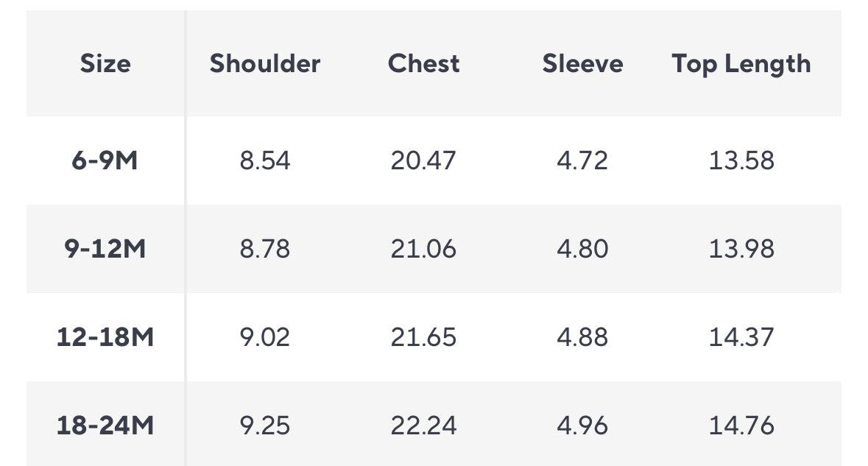This screenshot has width=868, height=466.
Task: Select the 9-12M size row label
Action: pyautogui.click(x=105, y=249)
